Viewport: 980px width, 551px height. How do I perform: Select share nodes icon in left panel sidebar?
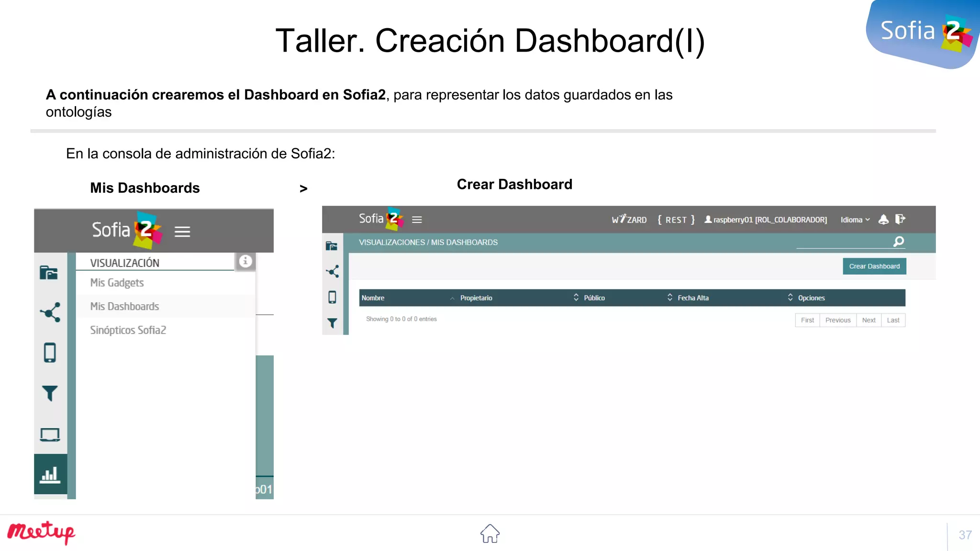click(50, 312)
